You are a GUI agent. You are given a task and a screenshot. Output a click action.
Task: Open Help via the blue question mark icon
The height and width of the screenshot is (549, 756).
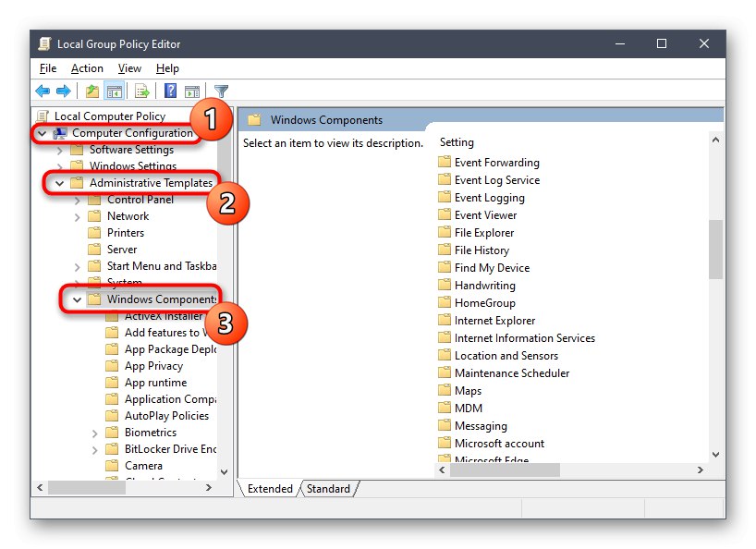click(x=170, y=91)
